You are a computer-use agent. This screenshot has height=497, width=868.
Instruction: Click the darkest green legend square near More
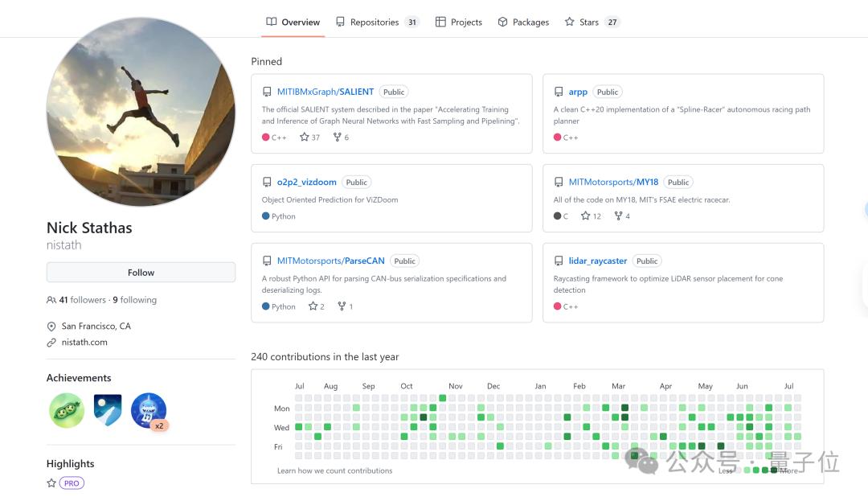[x=774, y=470]
